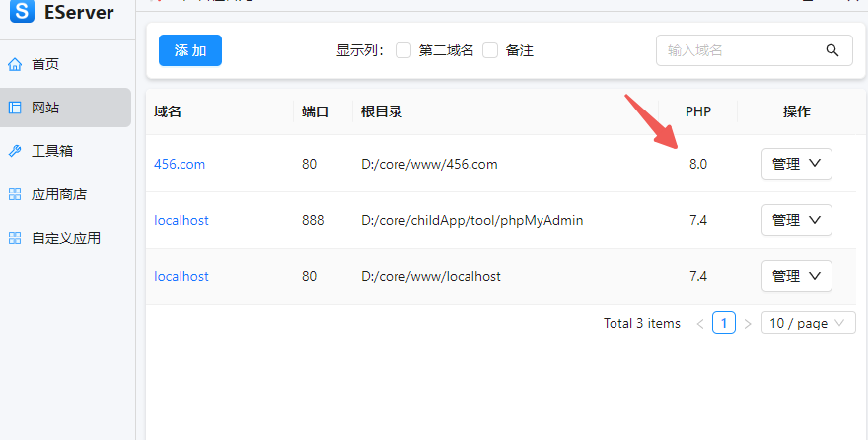This screenshot has width=868, height=440.
Task: Click inside the 输入域名 search field
Action: point(738,50)
